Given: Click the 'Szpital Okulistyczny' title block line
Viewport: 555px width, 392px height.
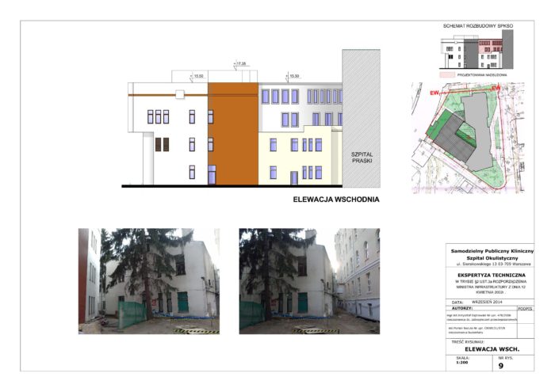Looking at the screenshot, I should click(492, 258).
